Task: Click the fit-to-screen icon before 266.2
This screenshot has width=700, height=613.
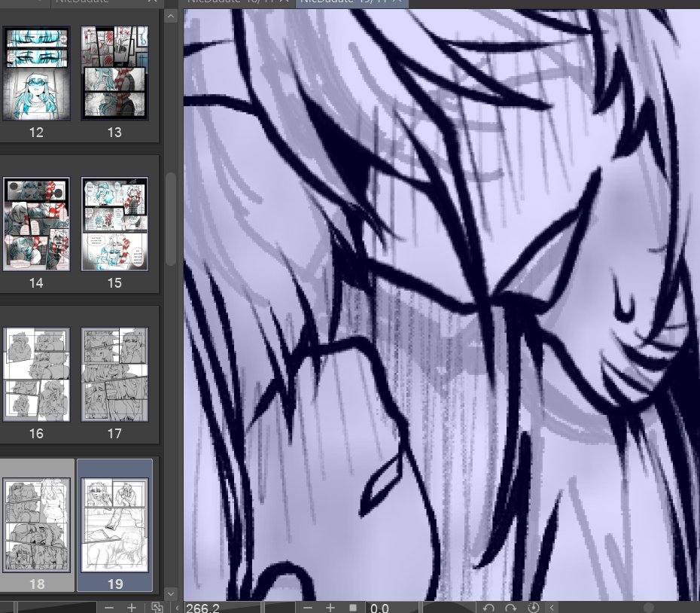Action: [x=157, y=608]
